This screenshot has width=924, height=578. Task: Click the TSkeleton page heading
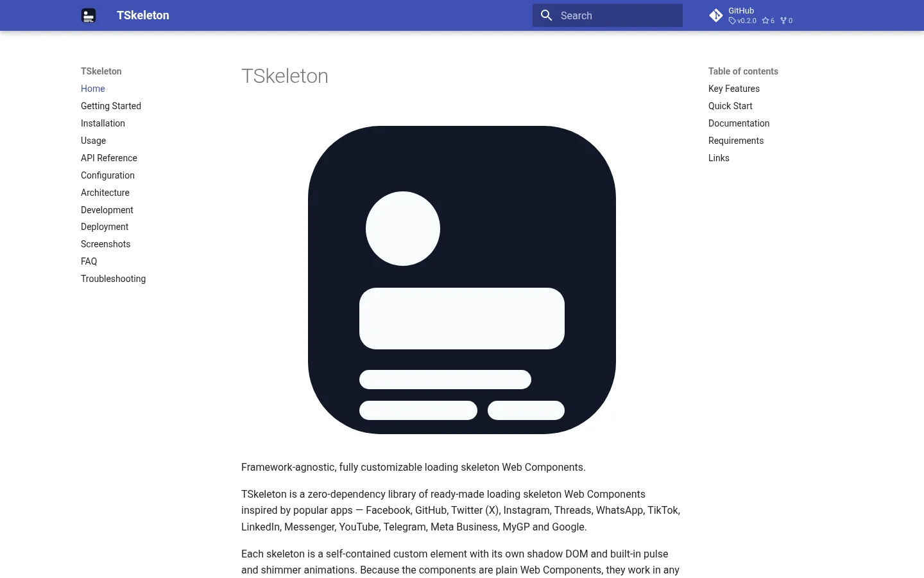pyautogui.click(x=285, y=76)
